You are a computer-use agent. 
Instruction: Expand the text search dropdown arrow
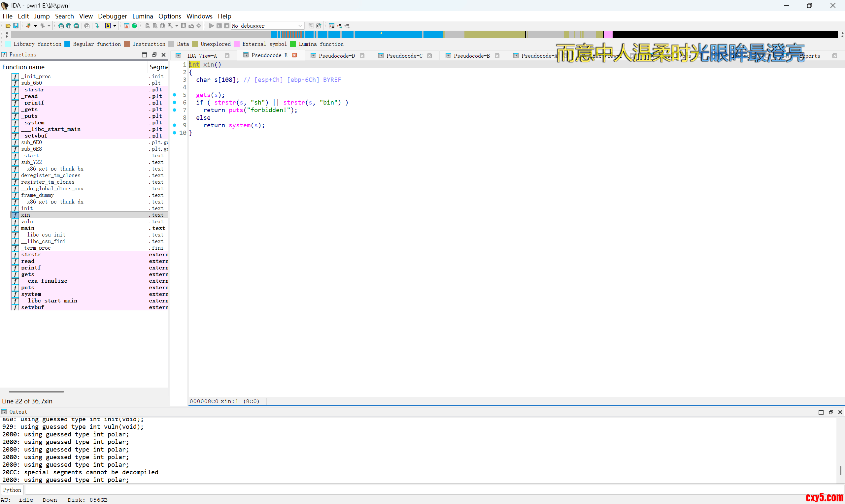coord(115,26)
